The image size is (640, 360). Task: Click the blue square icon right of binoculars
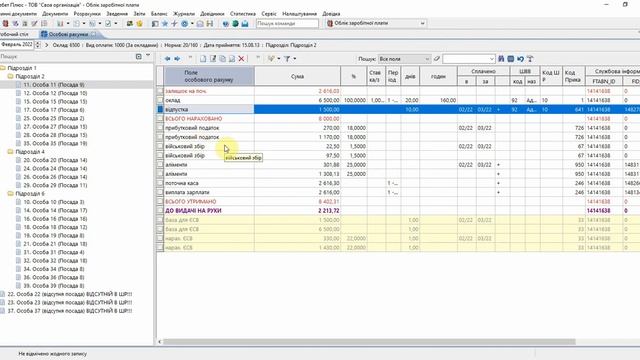click(511, 59)
